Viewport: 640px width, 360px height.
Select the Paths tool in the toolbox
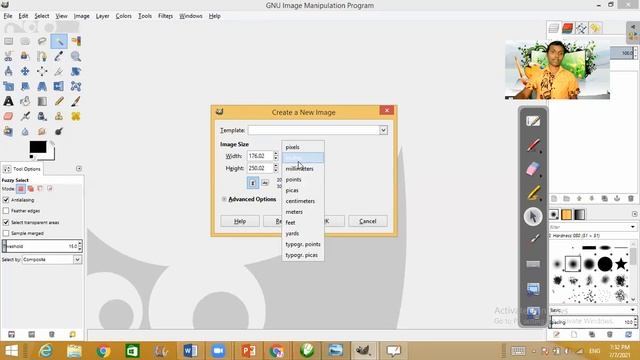tap(42, 56)
